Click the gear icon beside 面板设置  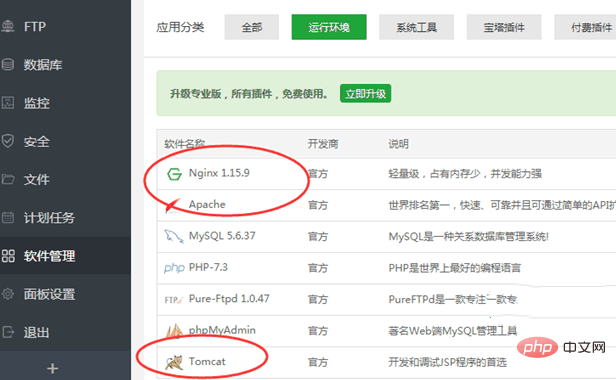pos(8,294)
